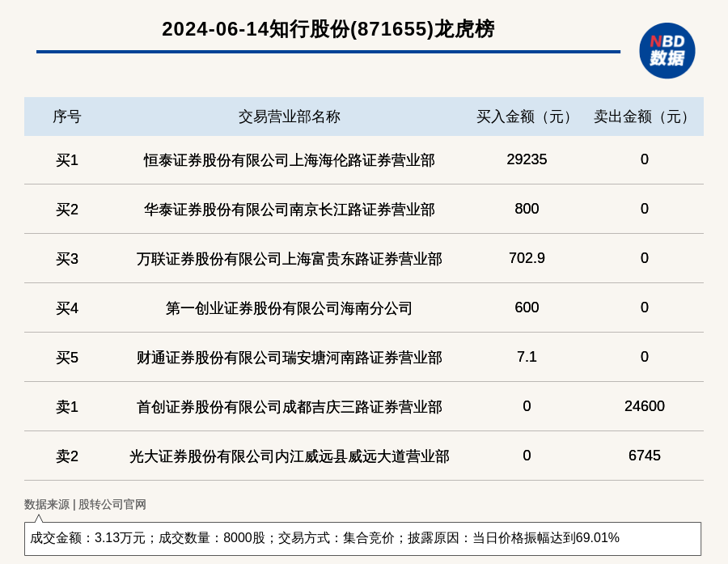This screenshot has height=564, width=728.
Task: Select 光大证券股份有限公司内江威远县威远大道营业部
Action: 290,456
